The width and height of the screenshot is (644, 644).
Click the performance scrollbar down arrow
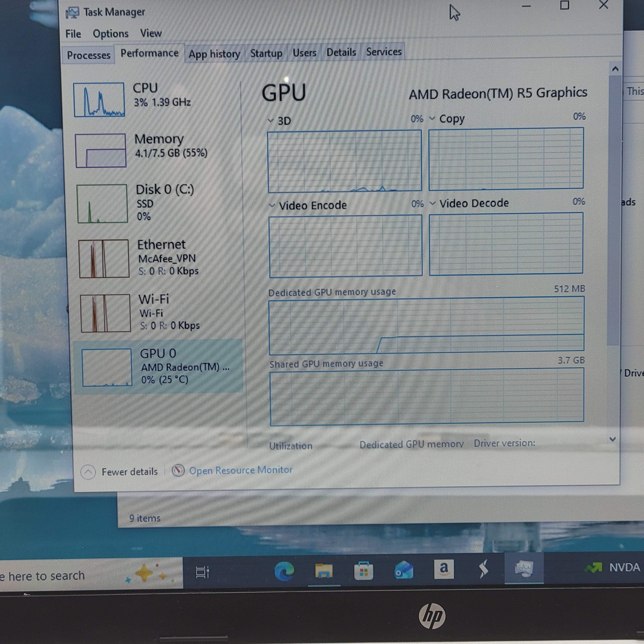pyautogui.click(x=613, y=439)
